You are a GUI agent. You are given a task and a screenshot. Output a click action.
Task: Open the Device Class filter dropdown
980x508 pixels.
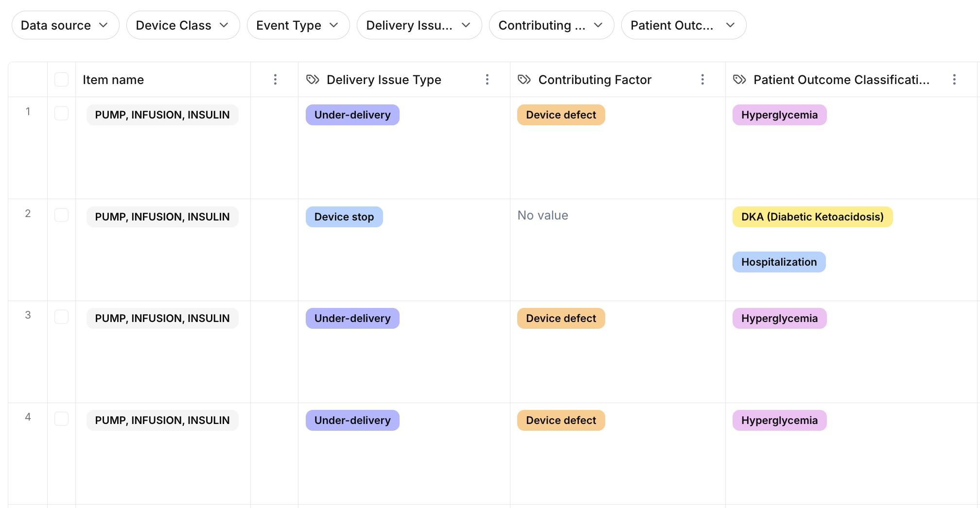(183, 25)
